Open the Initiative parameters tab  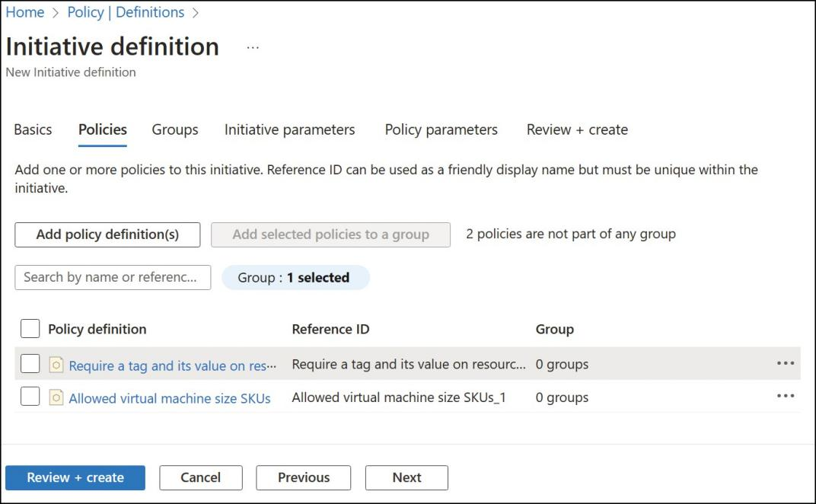tap(289, 129)
